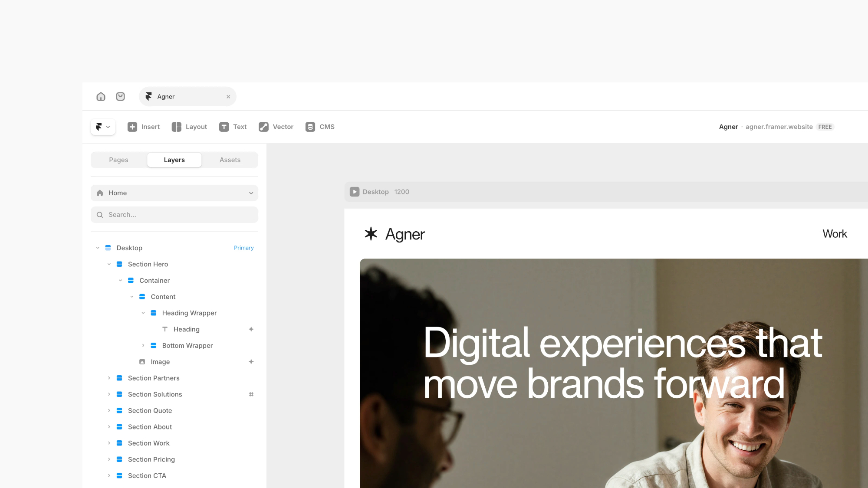Viewport: 868px width, 488px height.
Task: Select the Section Hero layer
Action: [x=174, y=264]
